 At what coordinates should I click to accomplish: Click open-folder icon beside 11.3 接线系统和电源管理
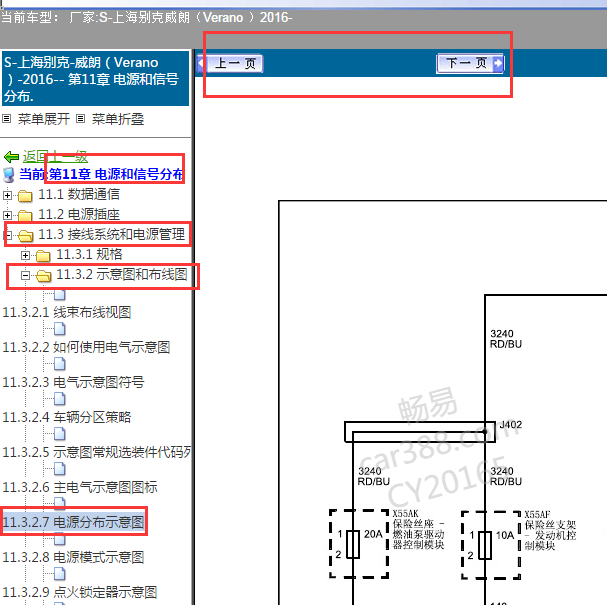coord(25,236)
